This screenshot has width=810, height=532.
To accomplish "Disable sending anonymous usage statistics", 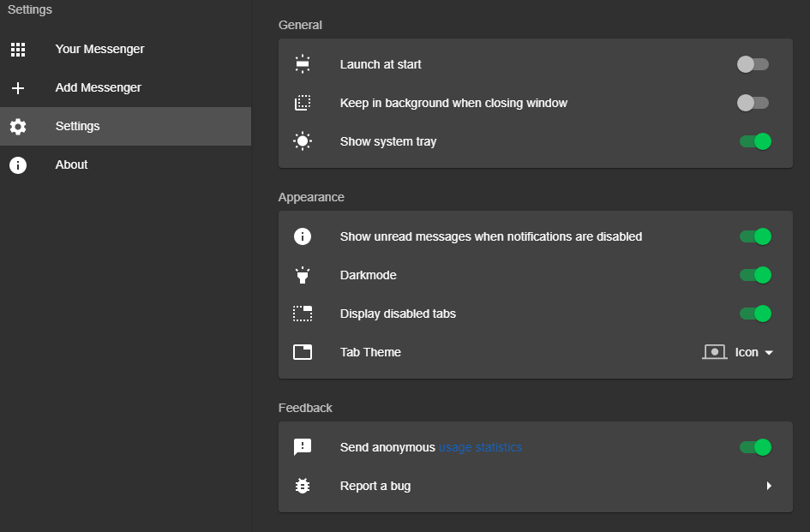I will [x=755, y=447].
